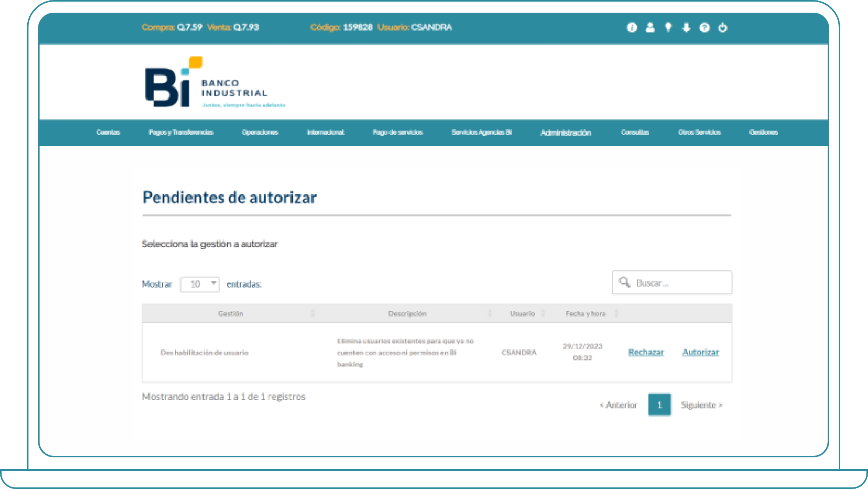Click the CSANDRA cell in Usuario column
The height and width of the screenshot is (489, 868).
tap(519, 352)
